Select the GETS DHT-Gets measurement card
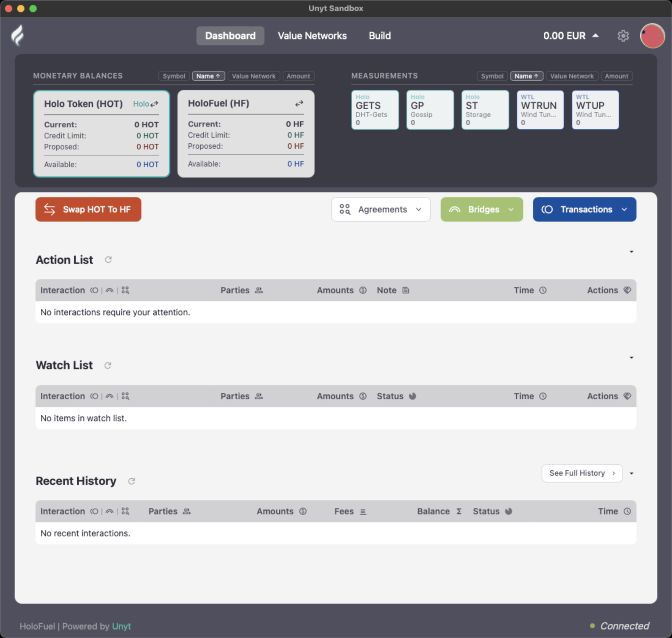This screenshot has width=672, height=638. pyautogui.click(x=375, y=110)
